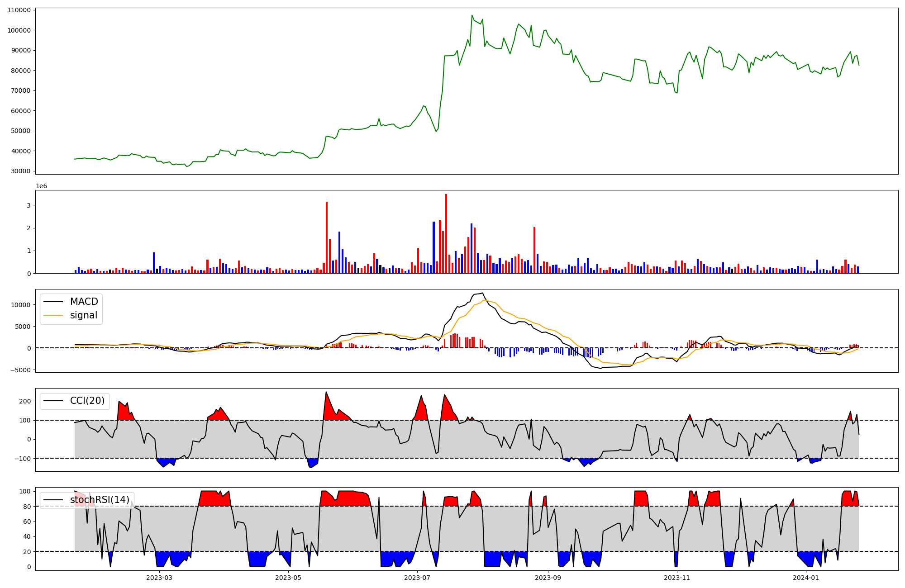
Task: Click the 2024-01 date tick label
Action: click(x=806, y=578)
